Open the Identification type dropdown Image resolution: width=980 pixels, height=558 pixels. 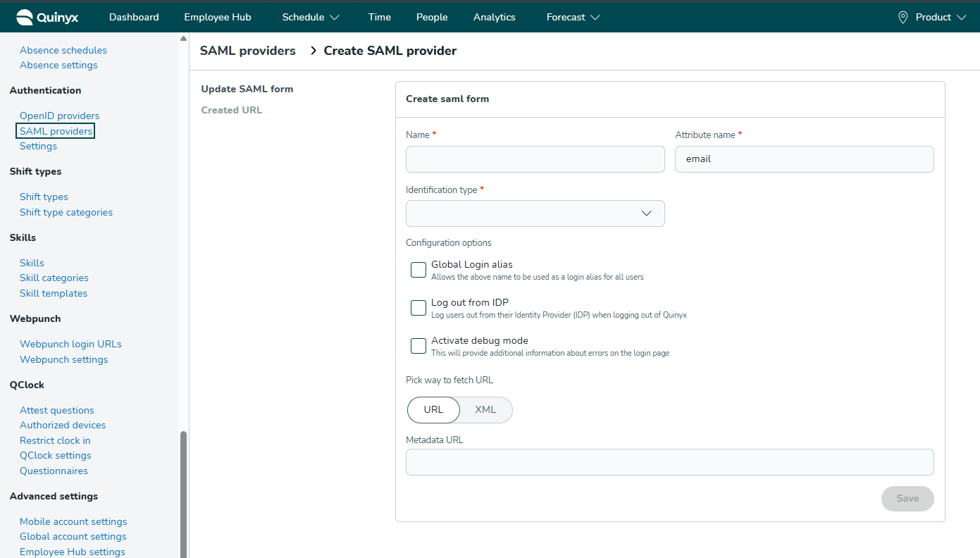point(535,213)
